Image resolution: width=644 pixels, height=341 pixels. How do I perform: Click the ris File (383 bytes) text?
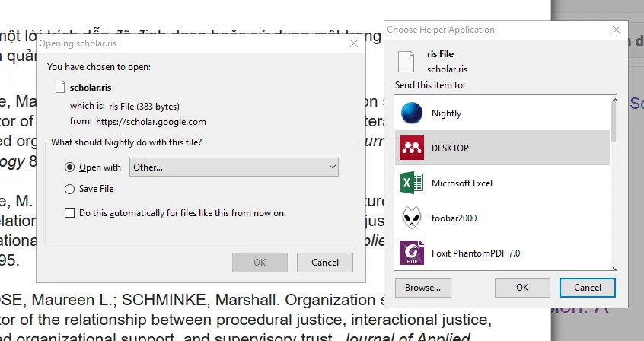click(x=144, y=107)
